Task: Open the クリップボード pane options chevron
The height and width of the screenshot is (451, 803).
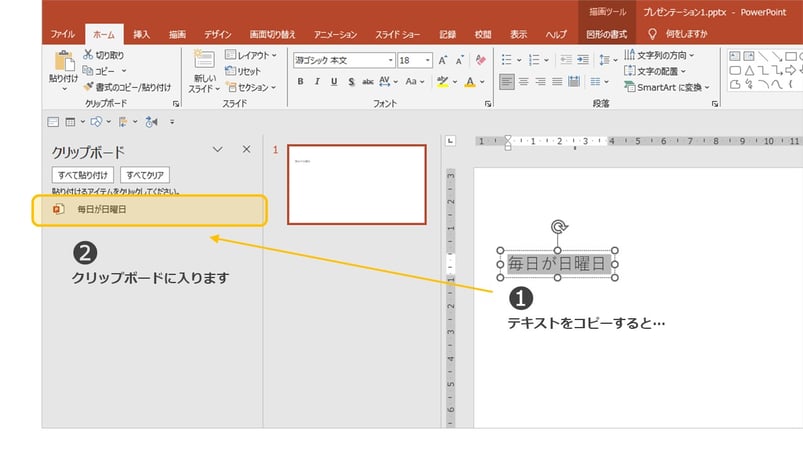Action: [x=218, y=149]
